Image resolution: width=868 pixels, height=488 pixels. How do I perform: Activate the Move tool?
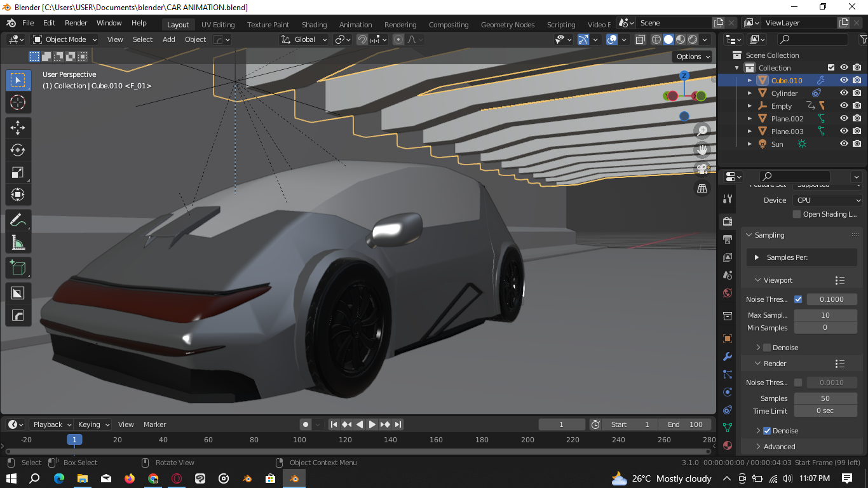[18, 127]
